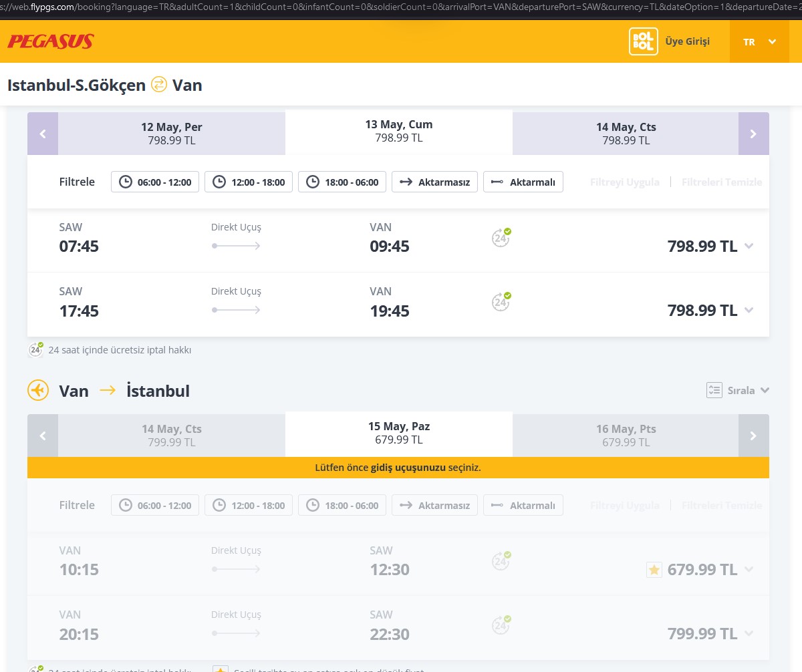This screenshot has height=672, width=802.
Task: Select the 12 May, Per date tab
Action: 172,134
